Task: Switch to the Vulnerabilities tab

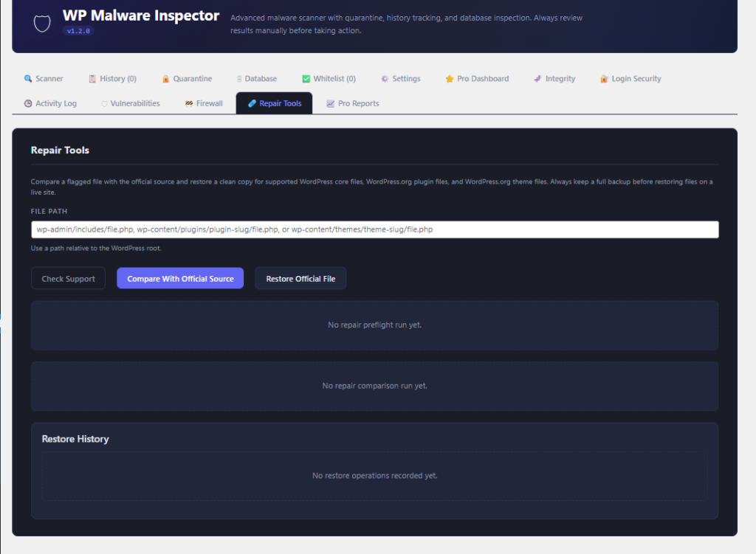Action: 130,103
